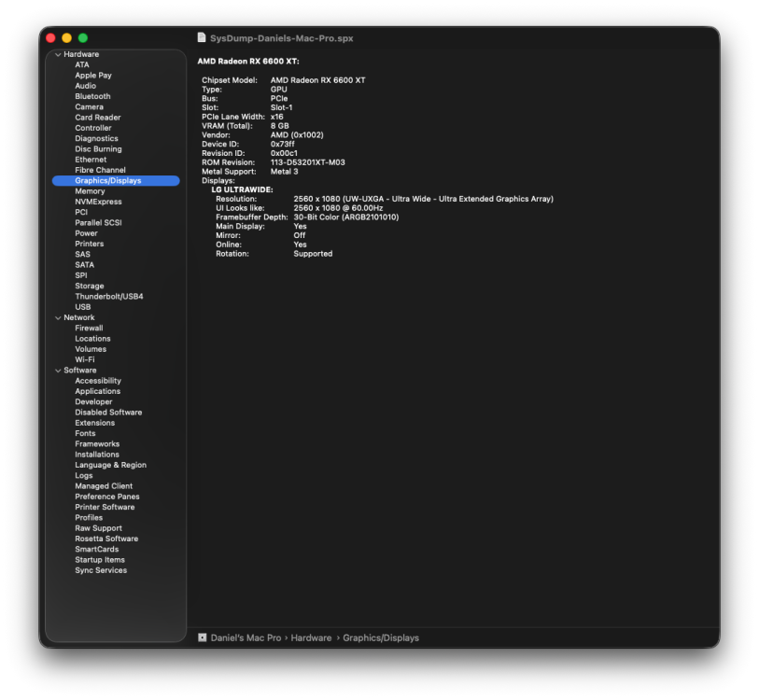Select USB in the sidebar
Screen dimensions: 759x700
pos(83,307)
